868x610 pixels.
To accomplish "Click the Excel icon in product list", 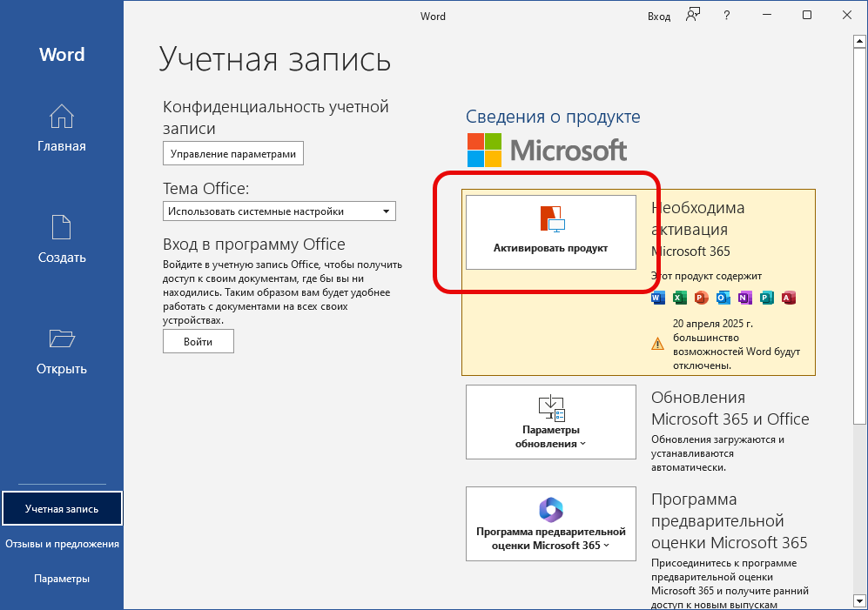I will click(x=680, y=298).
